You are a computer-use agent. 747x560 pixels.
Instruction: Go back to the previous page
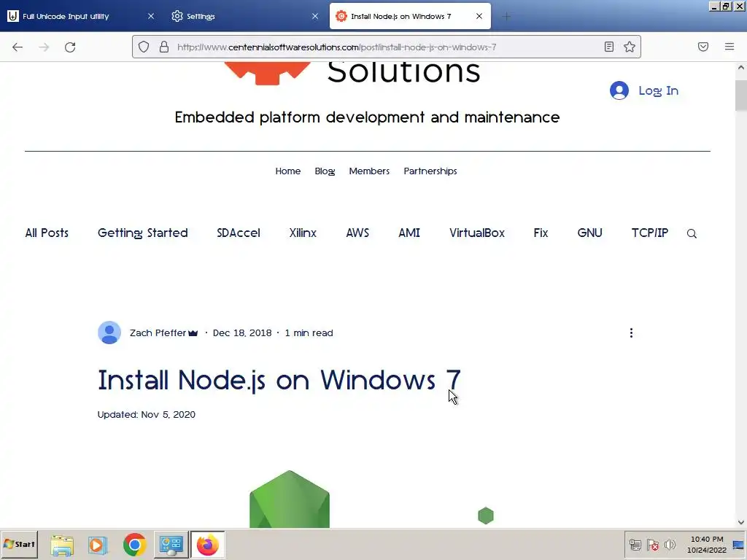coord(18,47)
